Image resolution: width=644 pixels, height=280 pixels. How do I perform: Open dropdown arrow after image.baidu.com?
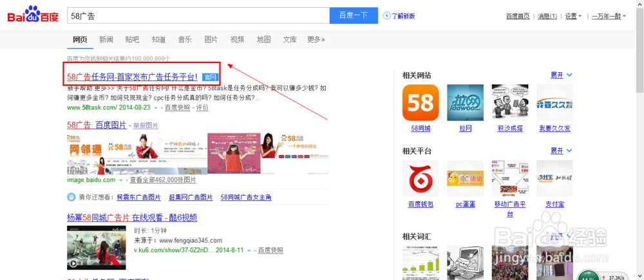click(121, 181)
